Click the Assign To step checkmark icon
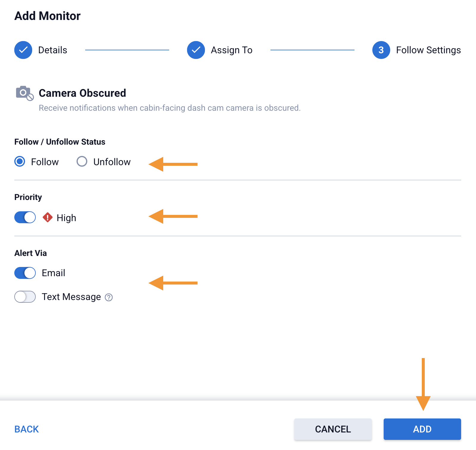The height and width of the screenshot is (450, 476). [196, 50]
